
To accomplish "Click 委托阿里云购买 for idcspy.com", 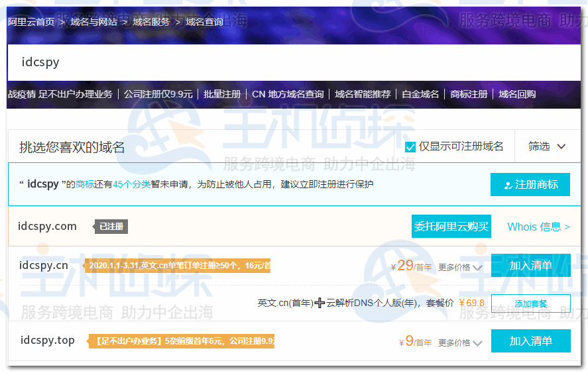I will (451, 227).
